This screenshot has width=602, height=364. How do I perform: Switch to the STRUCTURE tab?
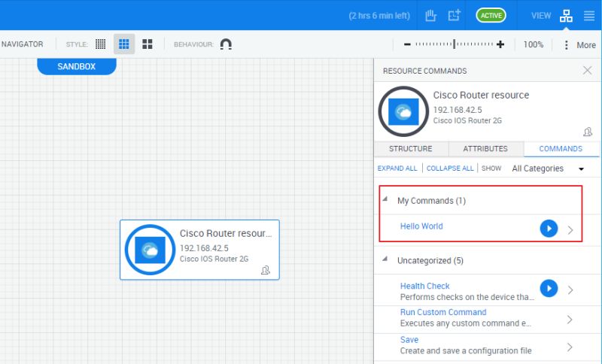410,149
